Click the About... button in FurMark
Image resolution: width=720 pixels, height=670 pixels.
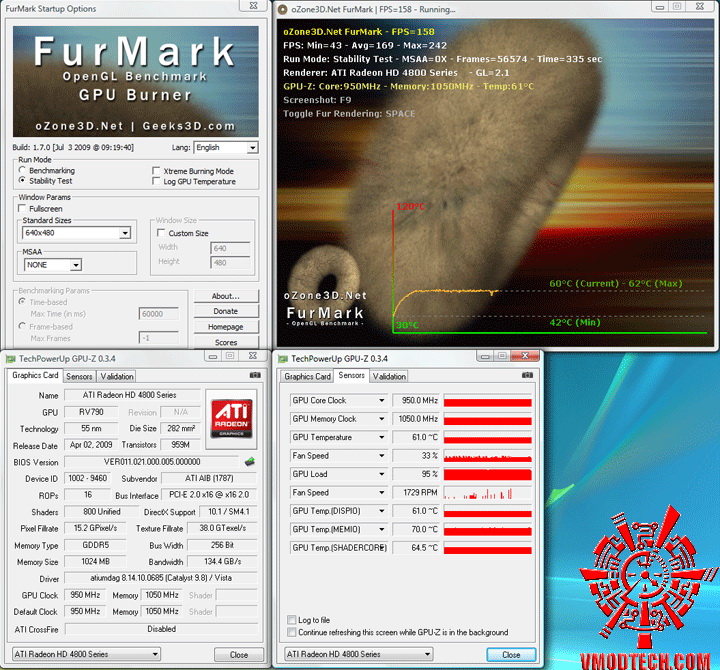coord(226,296)
